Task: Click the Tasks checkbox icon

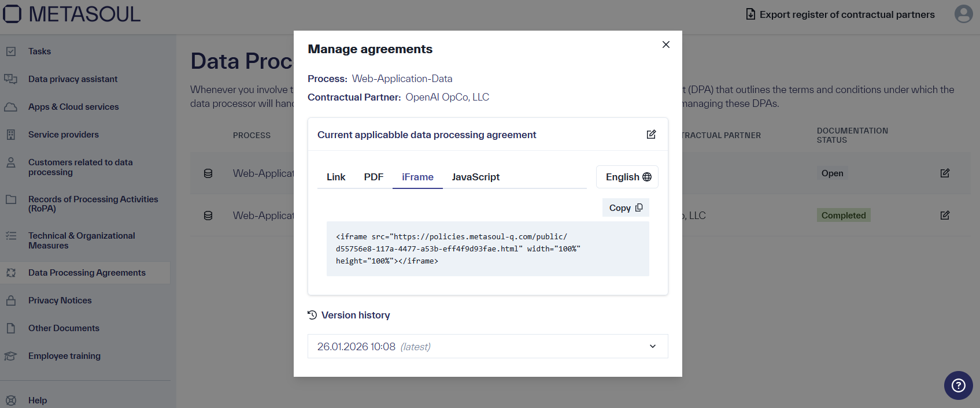Action: 10,51
